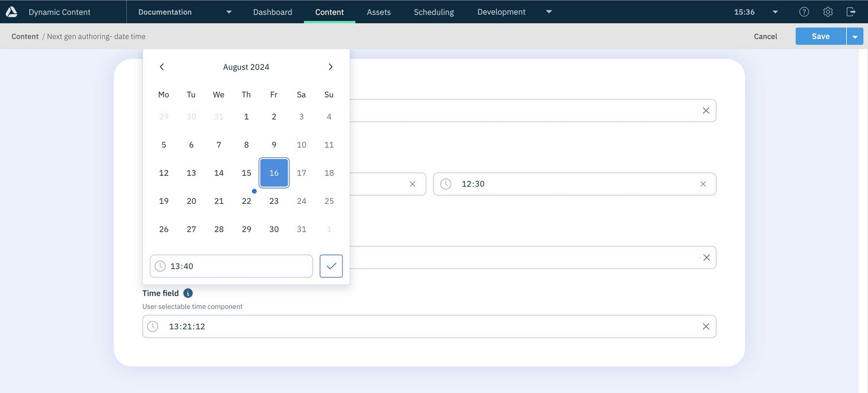Screen dimensions: 868x393
Task: Select August 23 in the calendar
Action: 274,201
